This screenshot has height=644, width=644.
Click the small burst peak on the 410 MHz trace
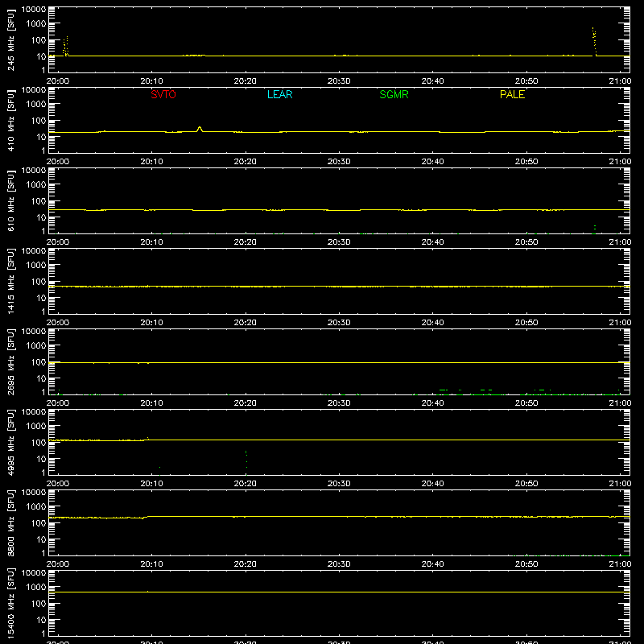point(200,129)
